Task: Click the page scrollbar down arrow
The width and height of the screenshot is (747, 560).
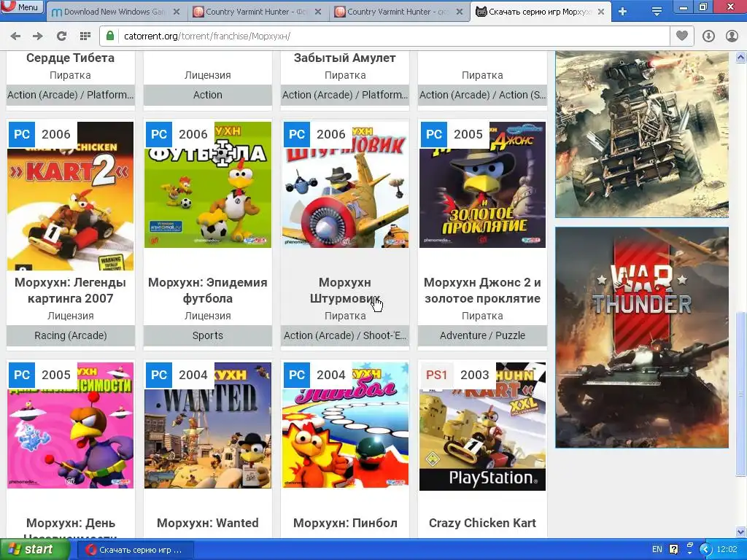Action: coord(741,531)
